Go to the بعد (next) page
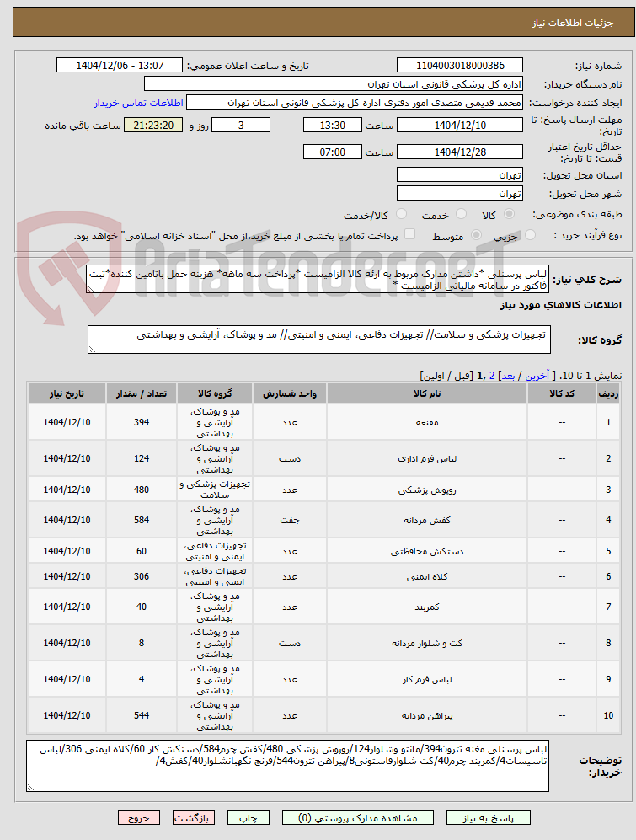Viewport: 636px width, 840px height. (508, 376)
